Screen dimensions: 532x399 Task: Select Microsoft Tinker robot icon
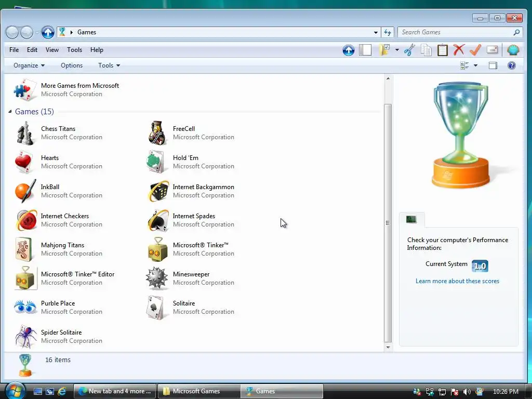pyautogui.click(x=158, y=249)
